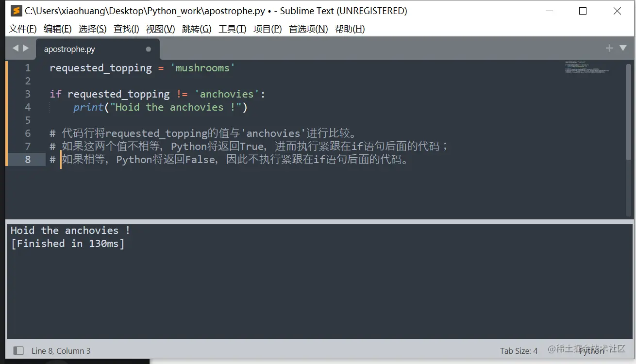Click the Sublime Text logo in title bar
This screenshot has width=636, height=364.
point(16,11)
